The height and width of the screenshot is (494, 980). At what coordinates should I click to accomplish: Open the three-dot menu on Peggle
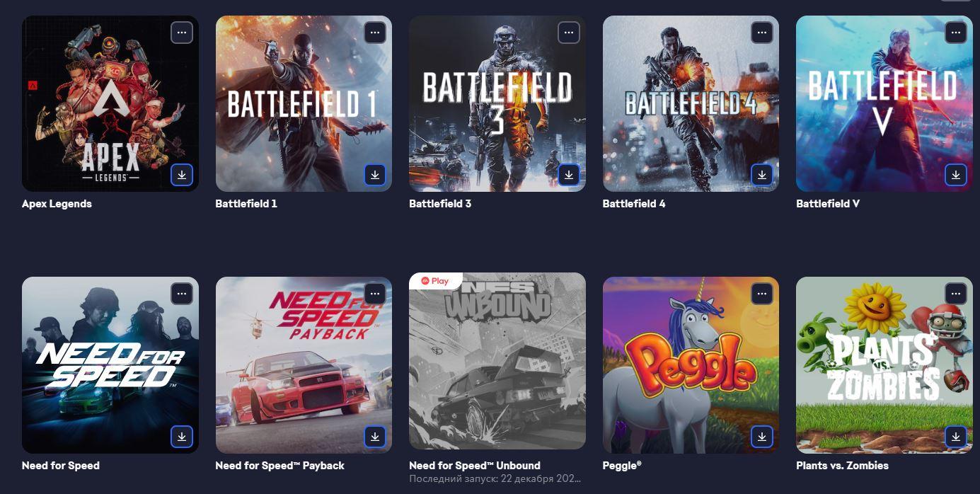pyautogui.click(x=762, y=294)
